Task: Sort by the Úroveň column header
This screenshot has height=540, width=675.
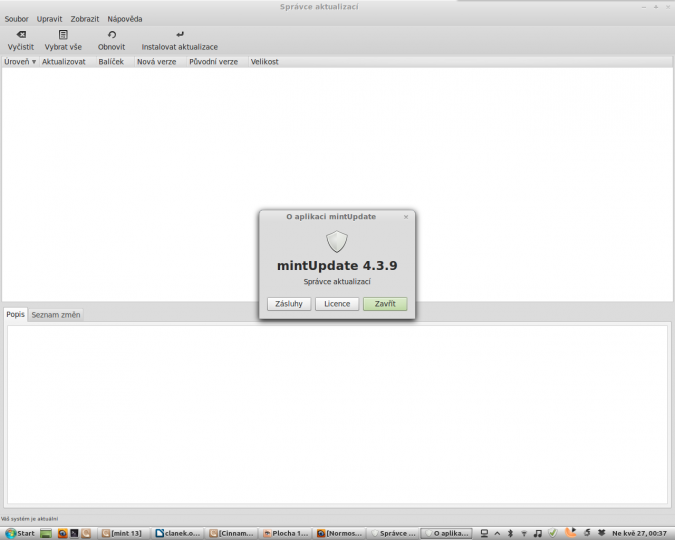Action: coord(20,62)
